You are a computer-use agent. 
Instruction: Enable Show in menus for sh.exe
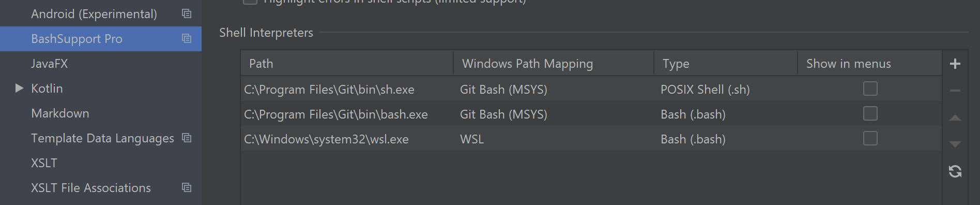[x=870, y=89]
